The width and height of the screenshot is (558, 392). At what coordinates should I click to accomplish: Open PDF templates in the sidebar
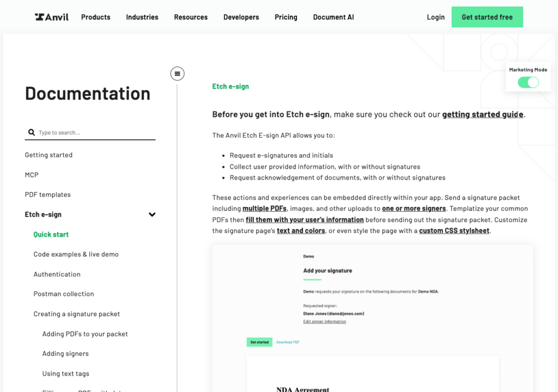coord(48,194)
